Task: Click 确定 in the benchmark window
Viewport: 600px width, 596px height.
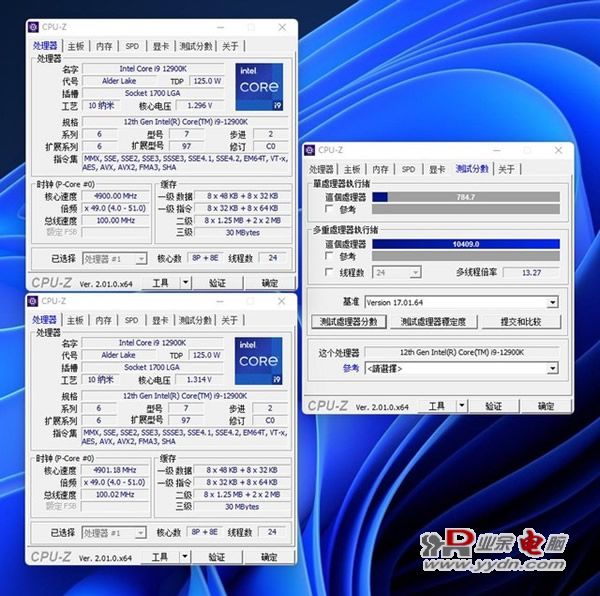Action: pos(546,406)
